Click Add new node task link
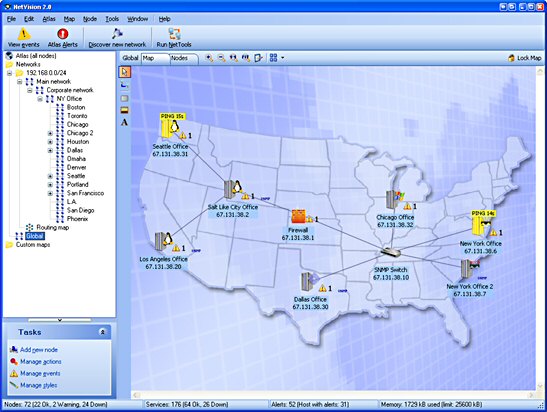This screenshot has width=547, height=412. (x=39, y=350)
